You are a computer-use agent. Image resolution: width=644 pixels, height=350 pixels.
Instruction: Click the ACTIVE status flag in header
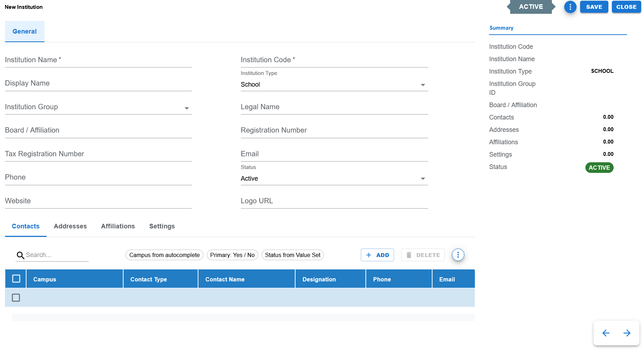[531, 7]
